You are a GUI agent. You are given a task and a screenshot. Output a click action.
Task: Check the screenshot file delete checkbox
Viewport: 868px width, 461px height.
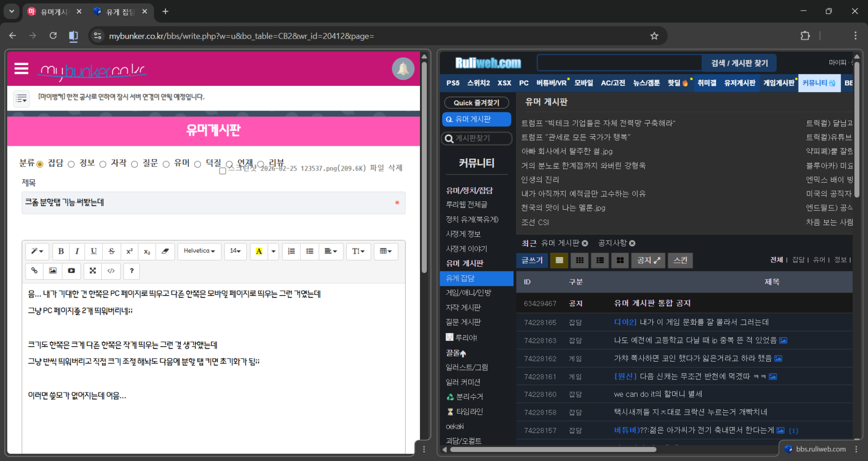click(222, 171)
